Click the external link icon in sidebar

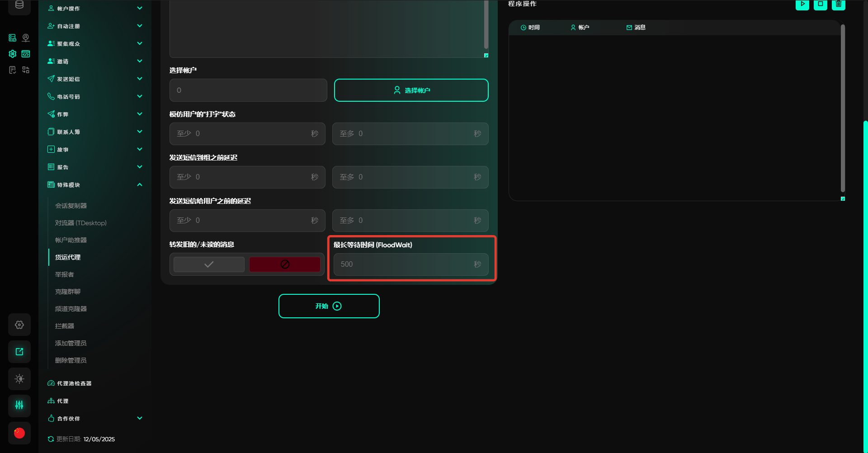pyautogui.click(x=19, y=352)
